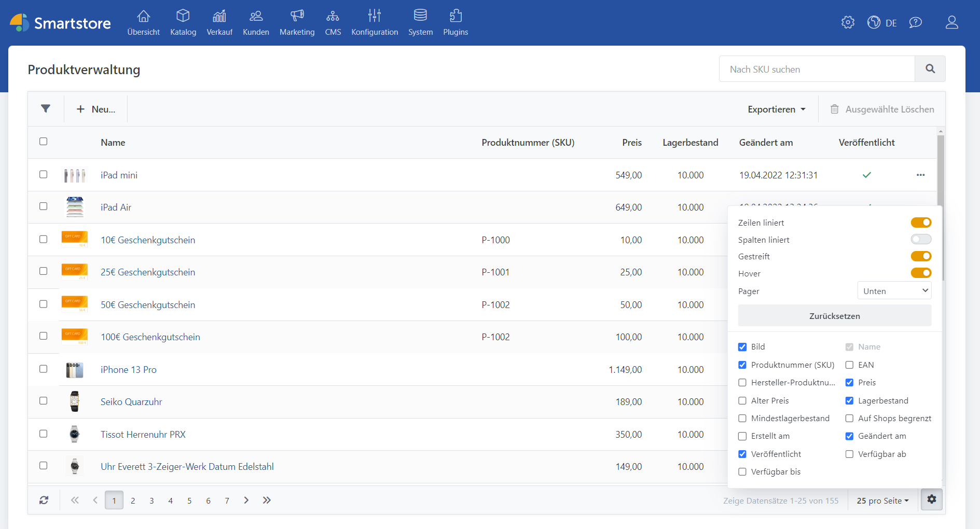Turn off the Gestreift toggle

[921, 256]
